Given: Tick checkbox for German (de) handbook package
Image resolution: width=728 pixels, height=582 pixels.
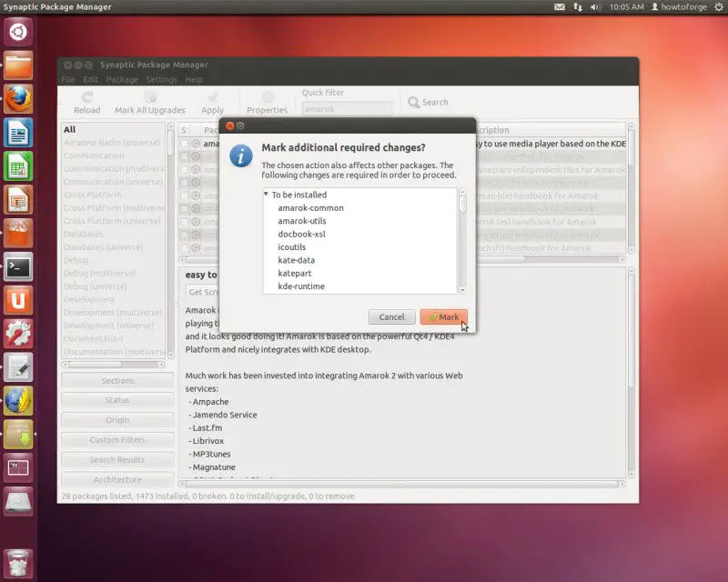Looking at the screenshot, I should (185, 196).
